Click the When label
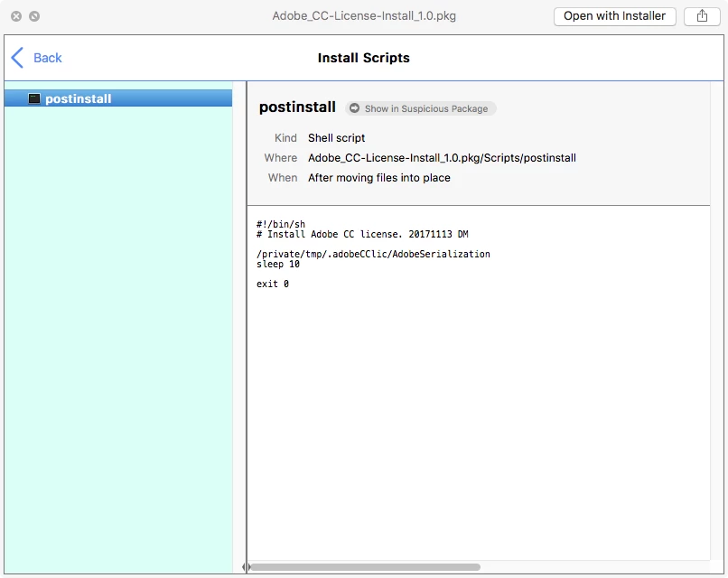728x578 pixels. (283, 178)
